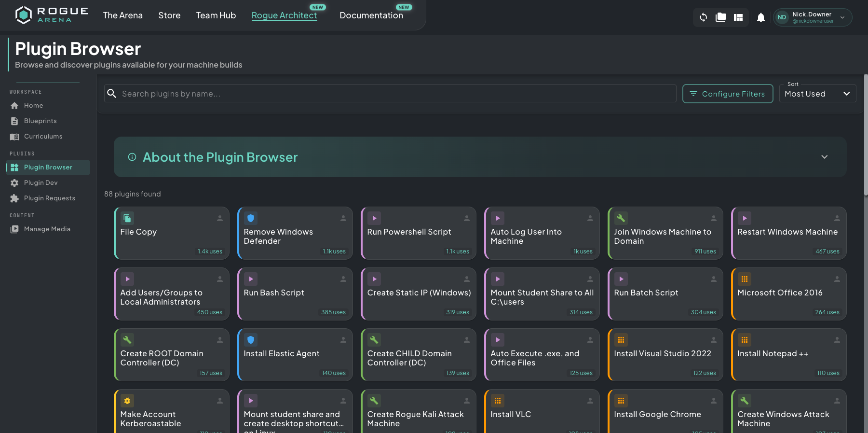Open the Install Google Chrome card

(665, 411)
